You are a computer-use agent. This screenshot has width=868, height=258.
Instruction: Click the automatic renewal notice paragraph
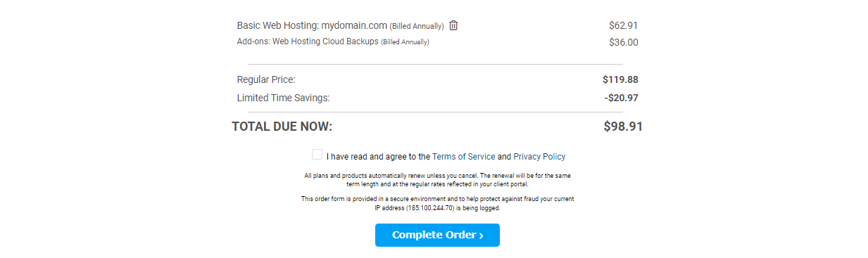[x=437, y=179]
